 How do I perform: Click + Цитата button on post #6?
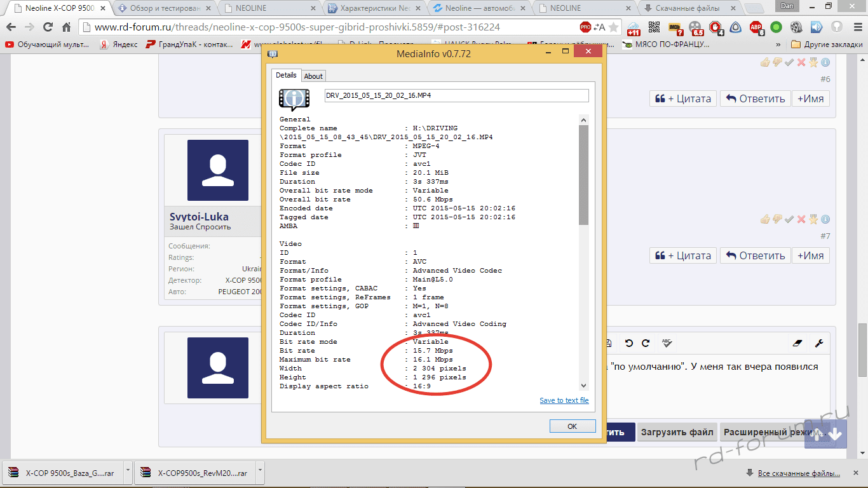[x=683, y=98]
